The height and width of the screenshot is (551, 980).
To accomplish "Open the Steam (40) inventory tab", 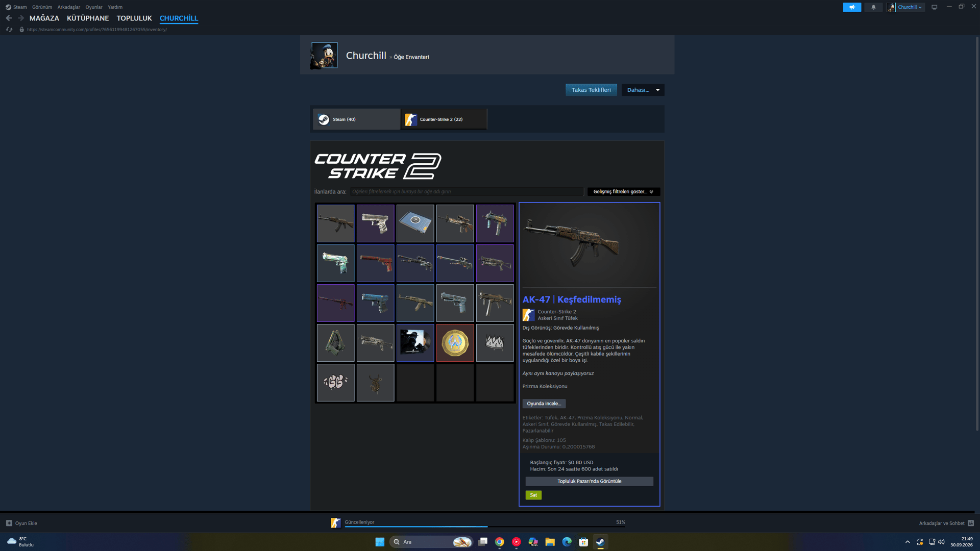I will (x=356, y=119).
